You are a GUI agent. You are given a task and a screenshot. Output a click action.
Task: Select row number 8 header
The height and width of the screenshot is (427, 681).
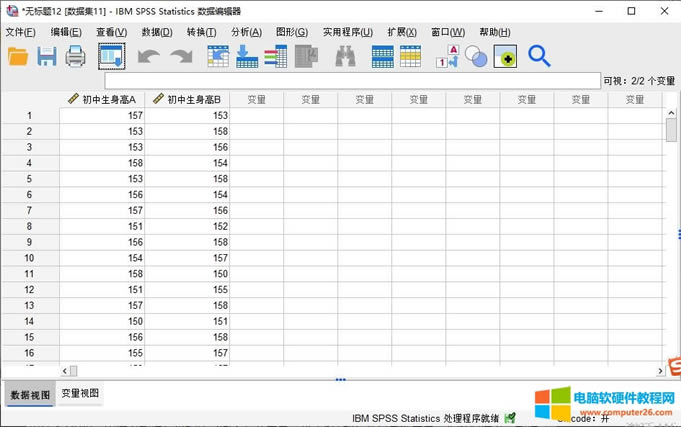coord(29,226)
